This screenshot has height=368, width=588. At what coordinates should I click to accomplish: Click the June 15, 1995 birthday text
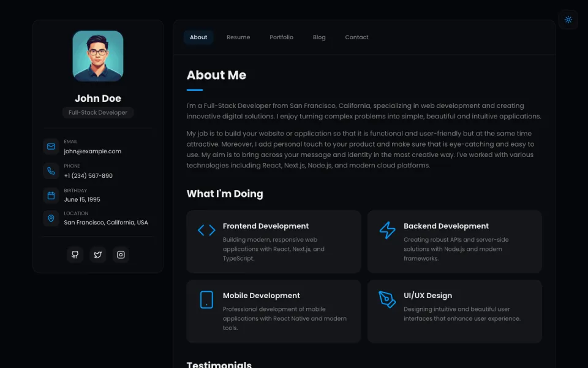82,200
